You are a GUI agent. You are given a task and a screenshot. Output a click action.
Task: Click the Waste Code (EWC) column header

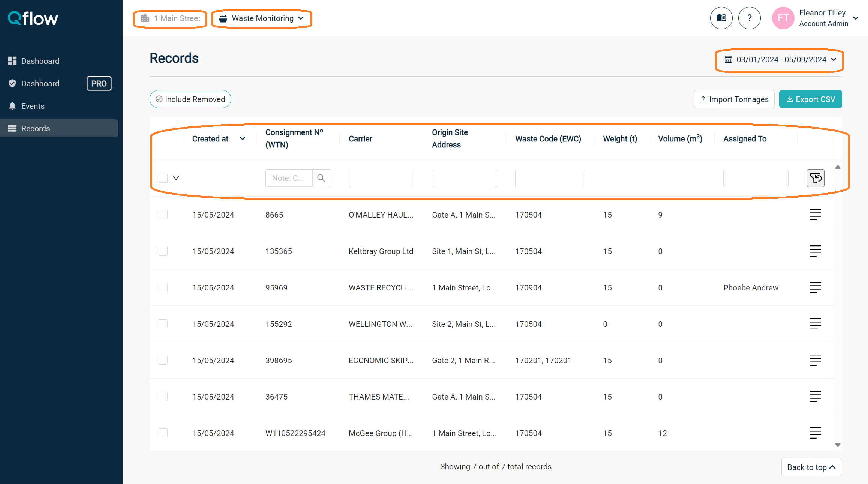coord(548,139)
